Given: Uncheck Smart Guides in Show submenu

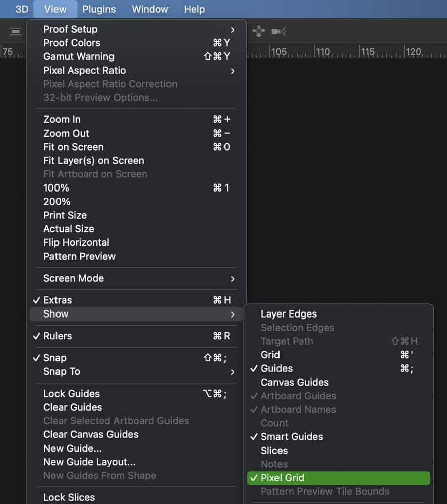Looking at the screenshot, I should click(x=339, y=437).
